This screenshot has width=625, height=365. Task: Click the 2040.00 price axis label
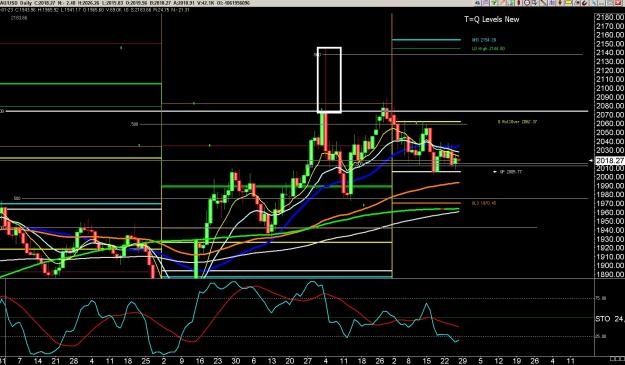pos(610,141)
